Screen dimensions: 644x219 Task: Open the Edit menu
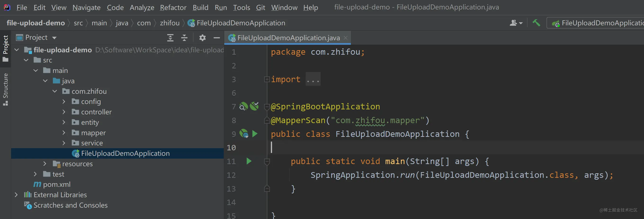(x=40, y=8)
